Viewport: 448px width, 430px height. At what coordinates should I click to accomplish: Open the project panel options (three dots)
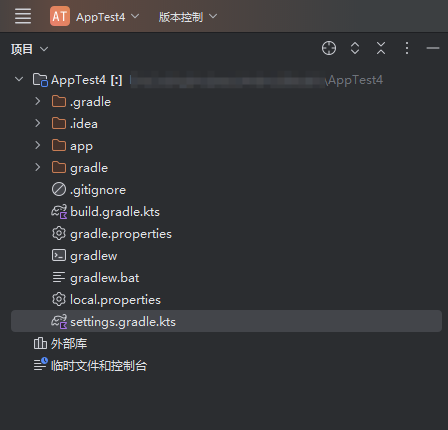pos(407,48)
